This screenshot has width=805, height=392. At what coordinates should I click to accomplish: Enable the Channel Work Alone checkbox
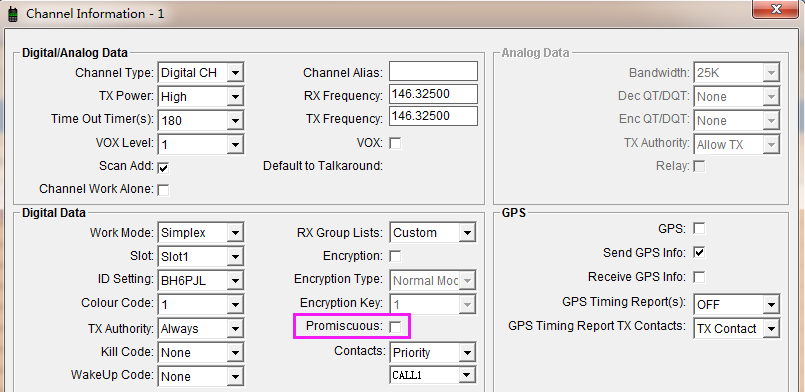point(163,190)
